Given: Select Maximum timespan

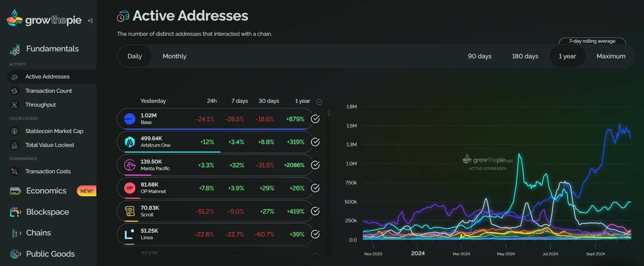Looking at the screenshot, I should (611, 56).
